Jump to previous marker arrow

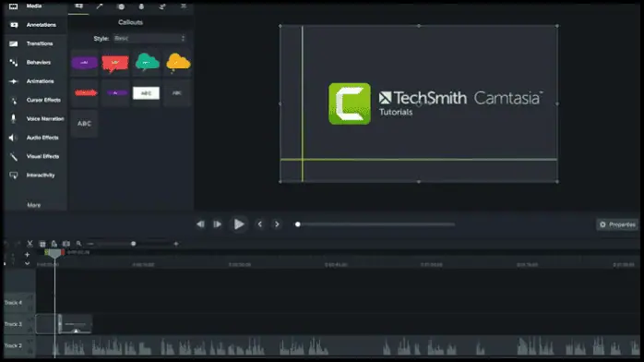click(259, 223)
